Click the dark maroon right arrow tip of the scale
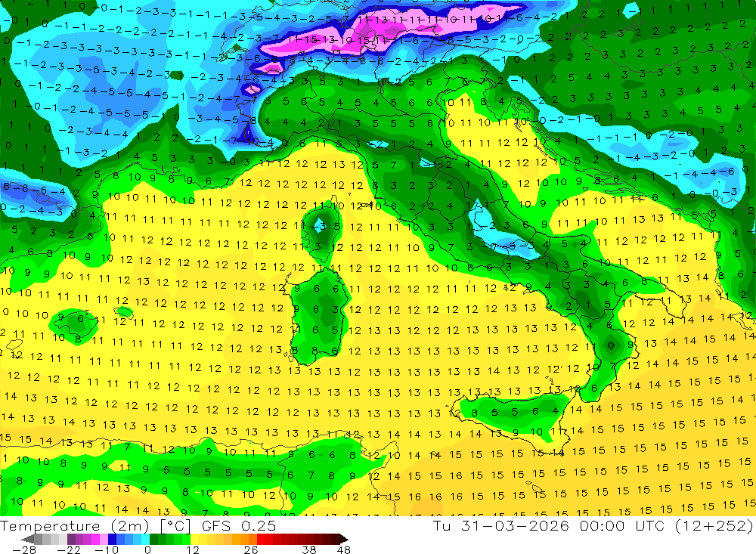Screen dimensions: 756x554 pyautogui.click(x=344, y=539)
